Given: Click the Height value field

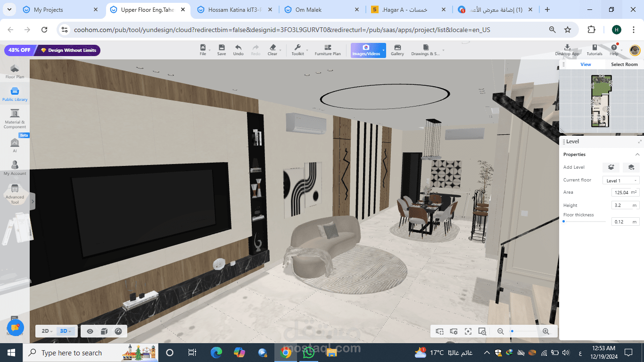Looking at the screenshot, I should pos(626,206).
